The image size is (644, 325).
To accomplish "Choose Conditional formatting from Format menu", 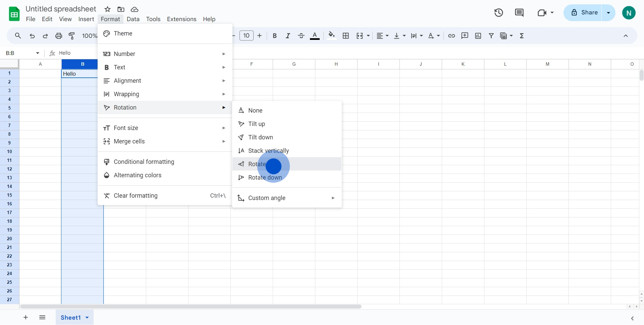I will click(144, 162).
